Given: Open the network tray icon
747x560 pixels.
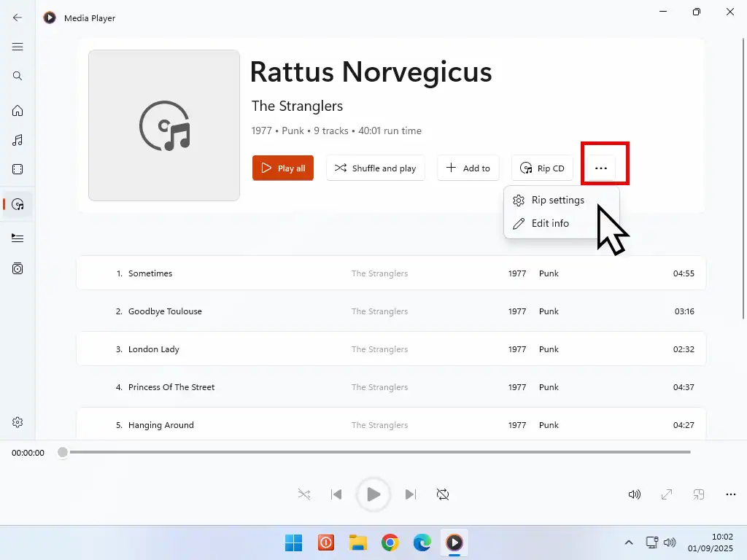Looking at the screenshot, I should point(651,542).
